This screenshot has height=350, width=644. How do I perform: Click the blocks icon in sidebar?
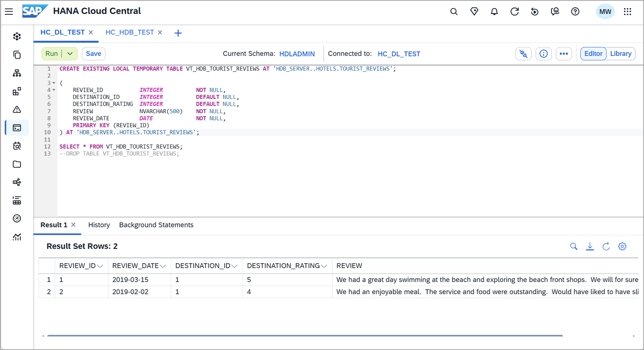point(17,91)
